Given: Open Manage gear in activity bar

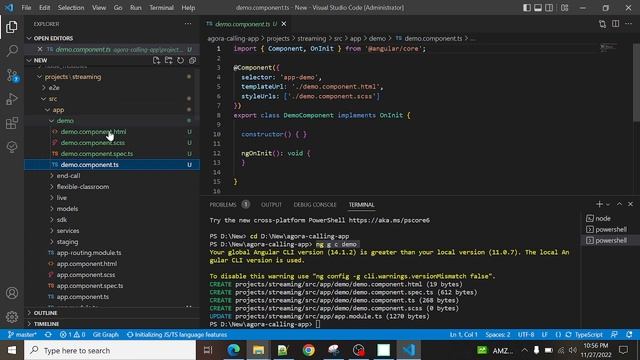Looking at the screenshot, I should 12,317.
